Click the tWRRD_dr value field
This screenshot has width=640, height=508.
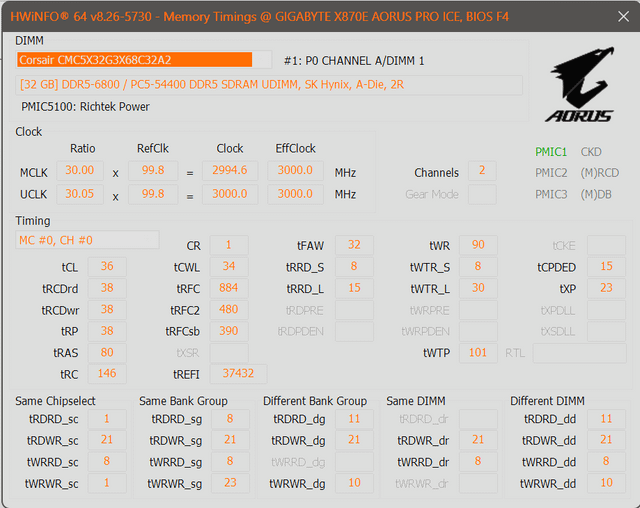(478, 461)
